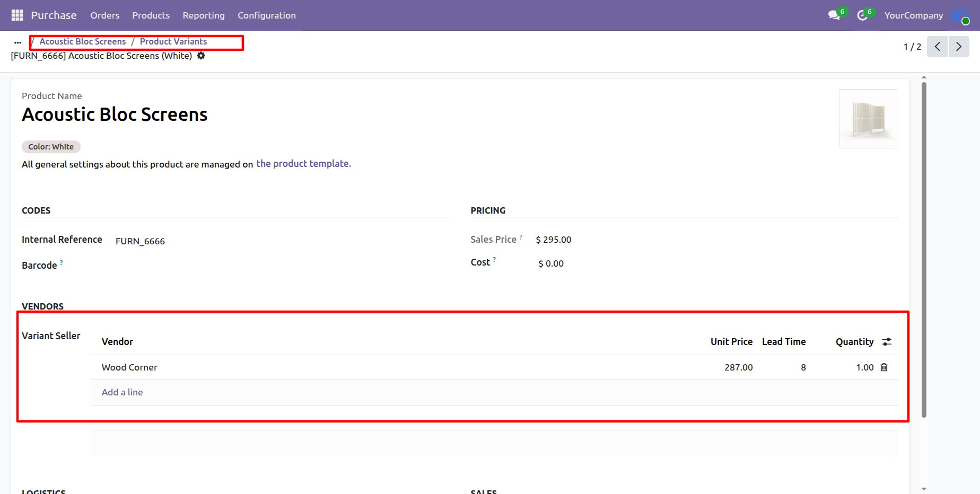
Task: Open the YourCompany company switcher
Action: 914,15
